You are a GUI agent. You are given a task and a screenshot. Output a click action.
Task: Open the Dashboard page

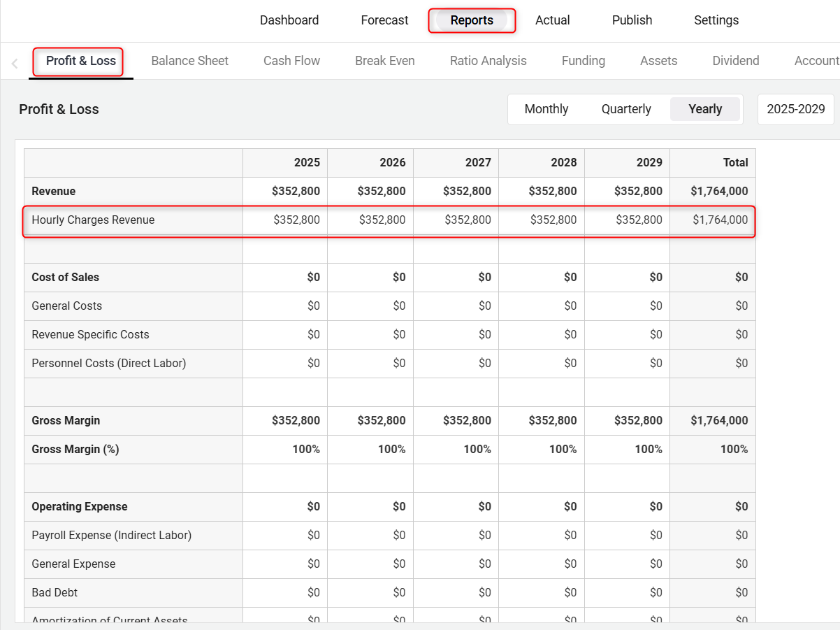coord(289,20)
